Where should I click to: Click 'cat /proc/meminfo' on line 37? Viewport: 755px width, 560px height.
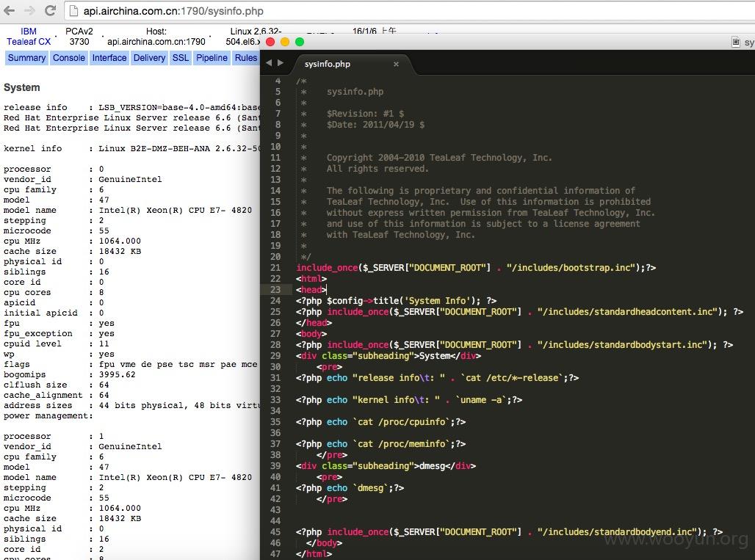point(402,444)
